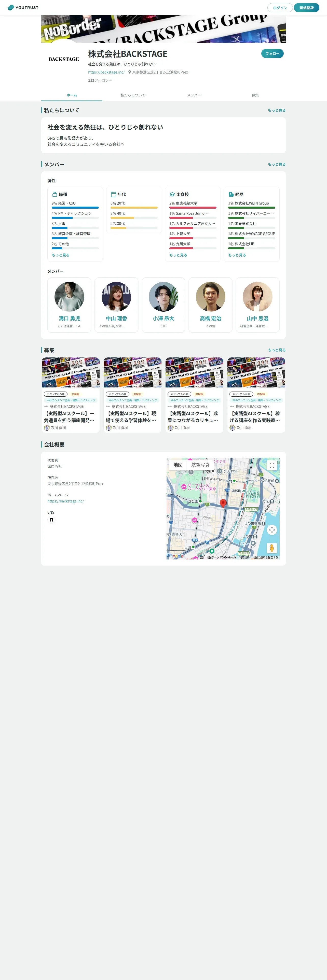Click the 112フォロワー follower count

tap(100, 81)
